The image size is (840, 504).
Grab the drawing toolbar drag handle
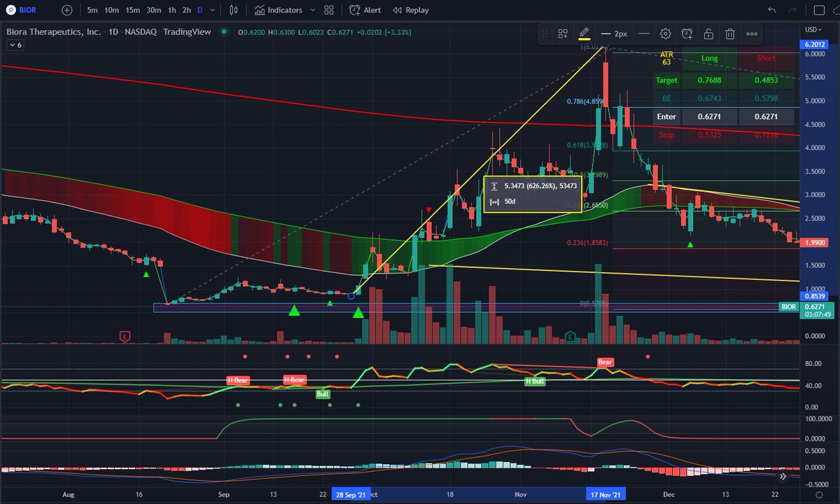pyautogui.click(x=546, y=34)
